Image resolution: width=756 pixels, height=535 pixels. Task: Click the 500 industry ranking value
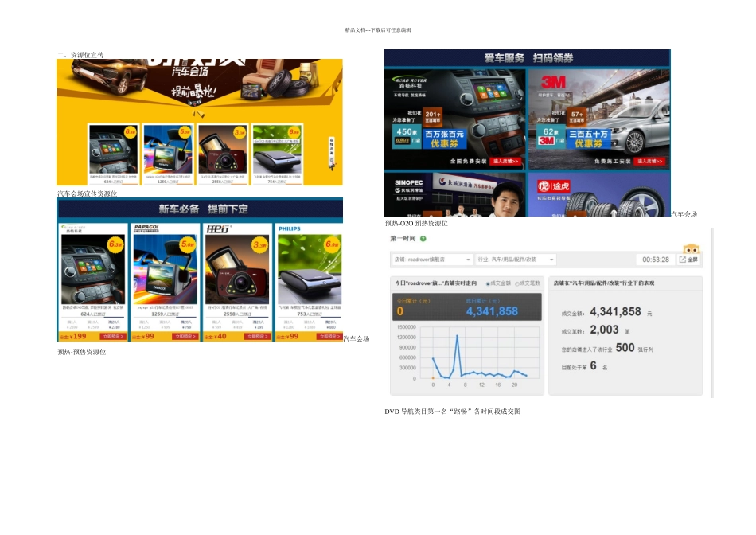pos(625,347)
